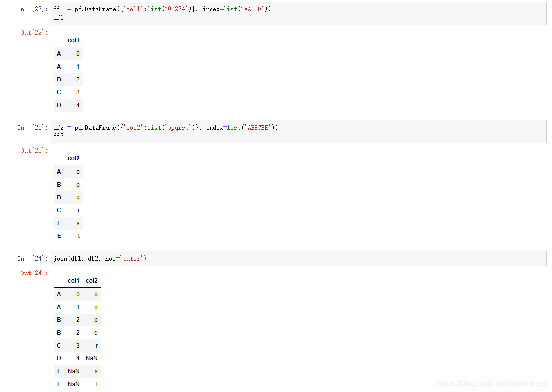Click value 0 in the first df1 row
Screen dimensions: 552x392
[77, 53]
